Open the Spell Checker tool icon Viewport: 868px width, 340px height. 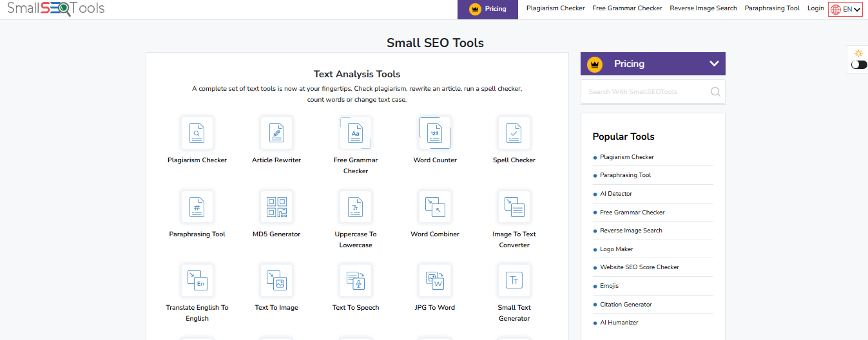[x=514, y=133]
